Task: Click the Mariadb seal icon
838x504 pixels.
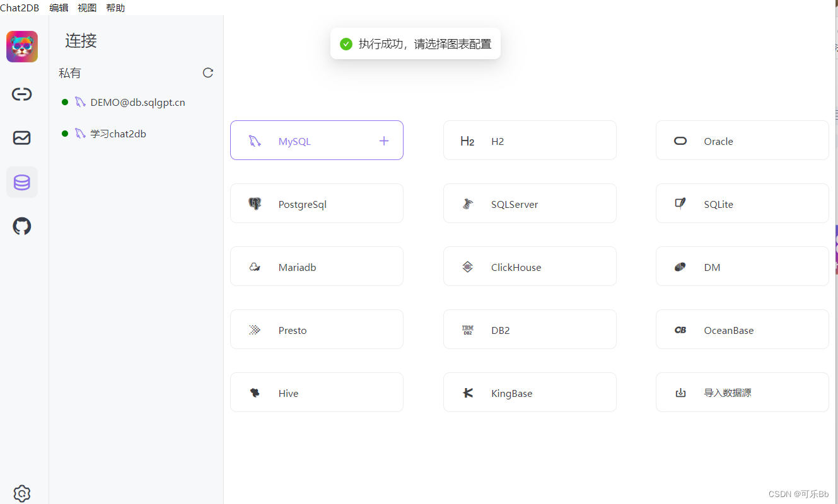Action: [x=255, y=267]
